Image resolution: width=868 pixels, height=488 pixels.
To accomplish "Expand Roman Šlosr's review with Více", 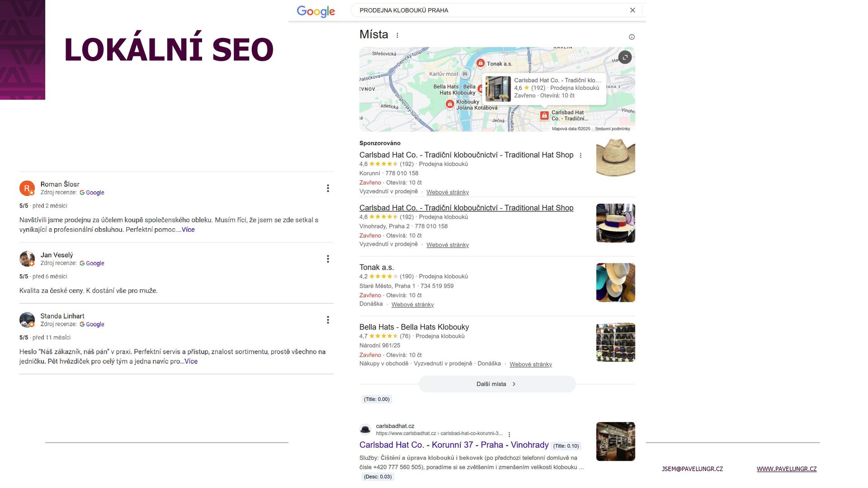I will pos(188,230).
